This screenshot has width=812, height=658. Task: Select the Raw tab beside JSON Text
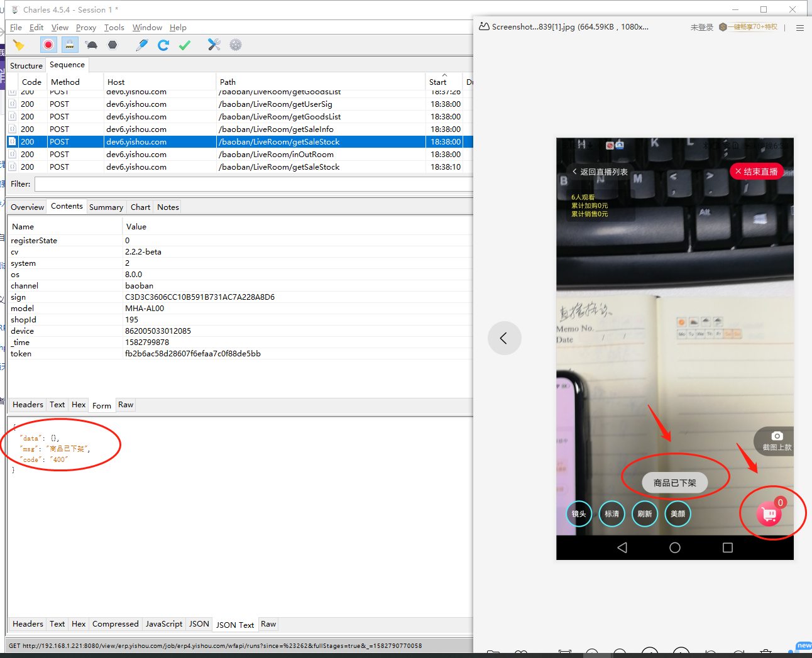pos(268,624)
